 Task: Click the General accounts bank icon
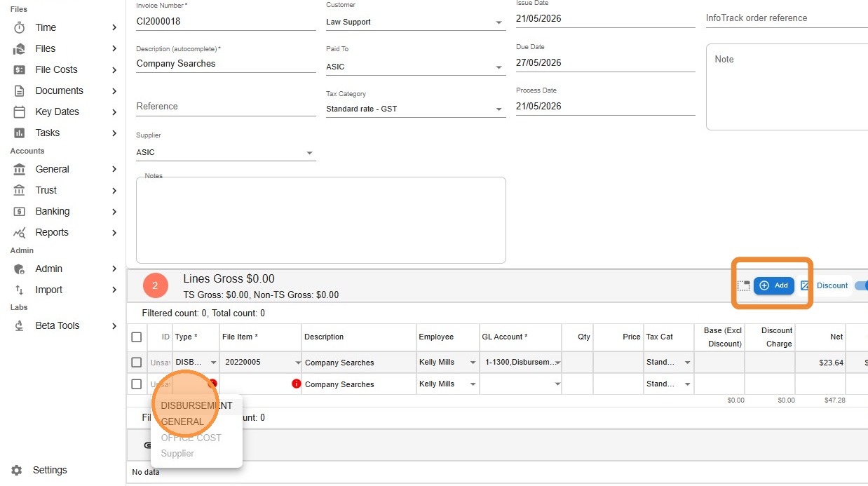[x=20, y=169]
